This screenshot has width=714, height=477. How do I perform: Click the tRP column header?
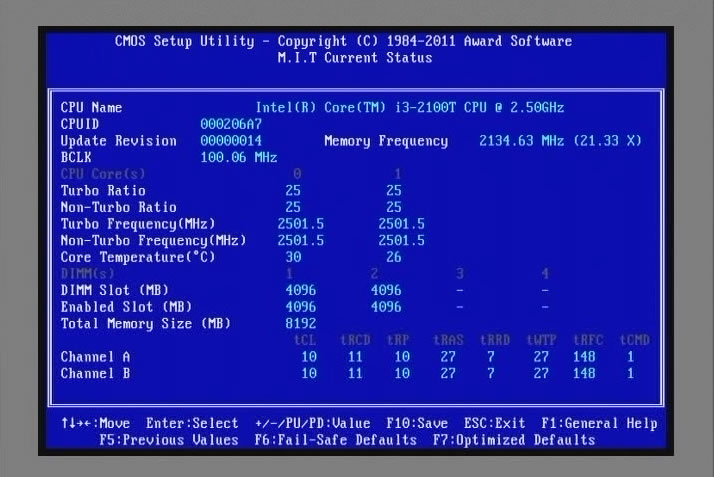tap(398, 340)
